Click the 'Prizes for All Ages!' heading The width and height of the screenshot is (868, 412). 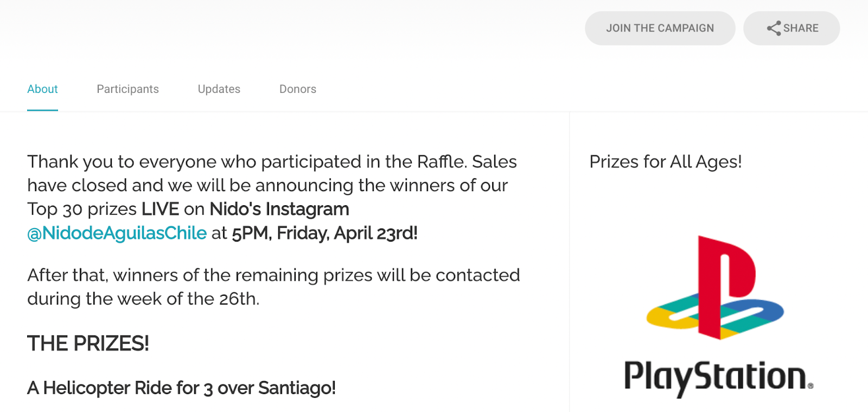pos(665,162)
